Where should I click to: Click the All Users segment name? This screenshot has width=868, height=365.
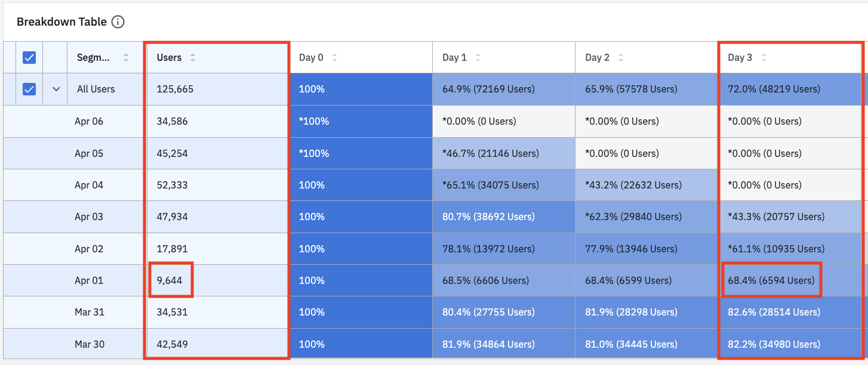pyautogui.click(x=96, y=89)
